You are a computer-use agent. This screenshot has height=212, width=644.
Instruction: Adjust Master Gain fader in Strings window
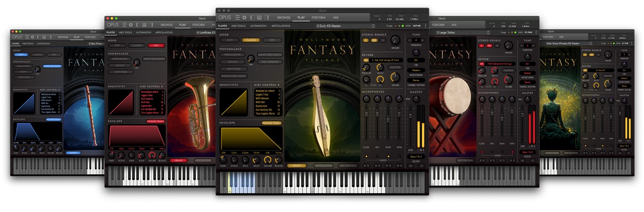(x=410, y=115)
